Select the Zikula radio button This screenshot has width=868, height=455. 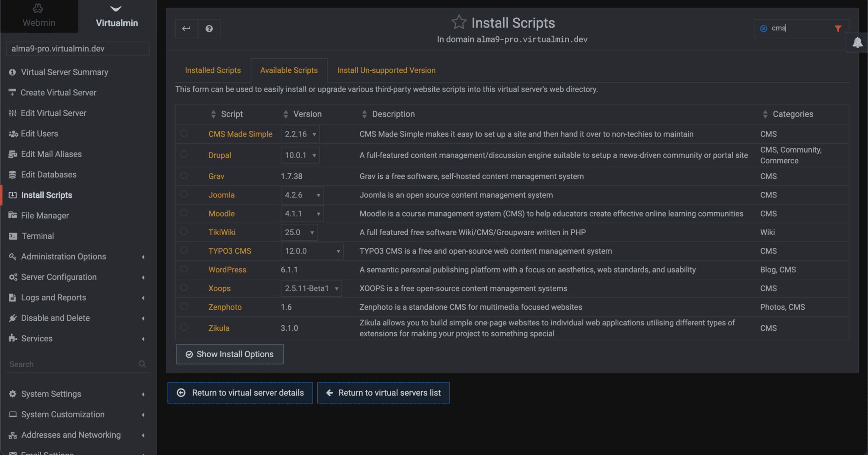pos(184,327)
